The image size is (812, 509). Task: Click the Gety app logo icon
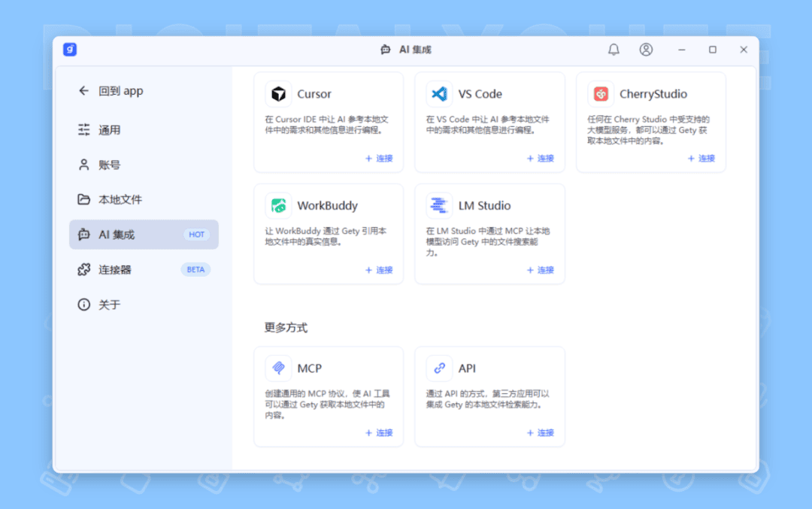[x=70, y=49]
